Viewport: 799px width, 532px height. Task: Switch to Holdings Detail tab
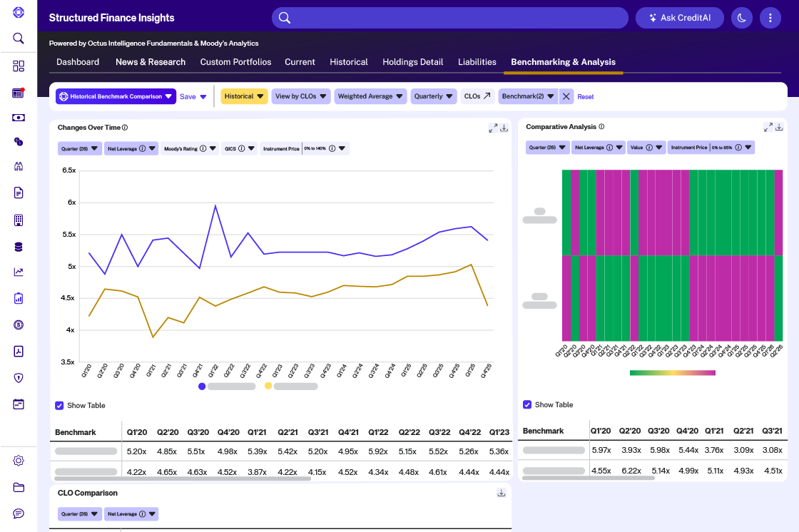tap(413, 62)
